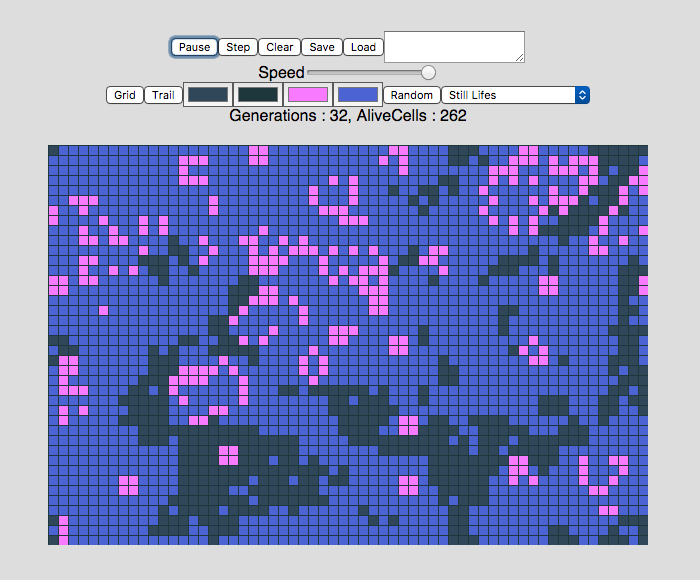
Task: Open the dark teal color swatch
Action: pos(258,95)
